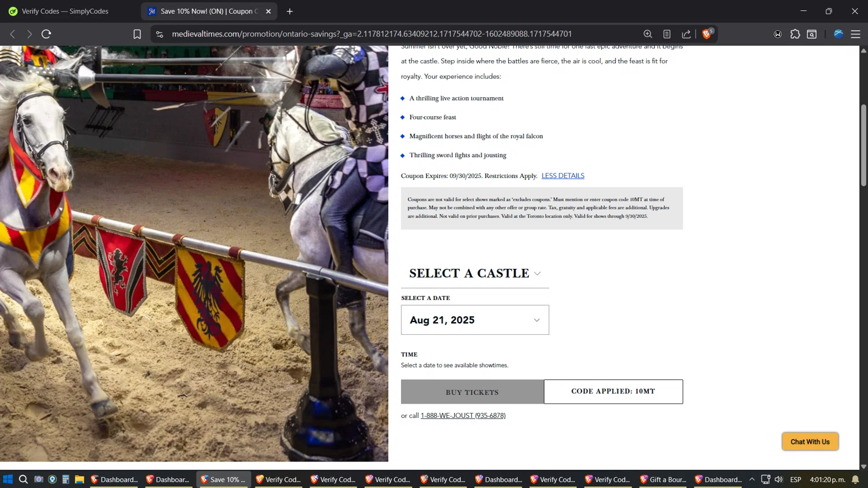Click 'Coupon Expires: 09/30/2025' text
The image size is (868, 488).
[x=442, y=176]
